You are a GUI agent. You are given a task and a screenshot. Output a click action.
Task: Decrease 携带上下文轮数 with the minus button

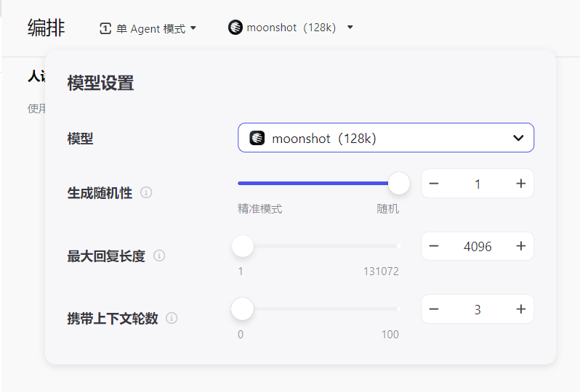[x=434, y=309]
